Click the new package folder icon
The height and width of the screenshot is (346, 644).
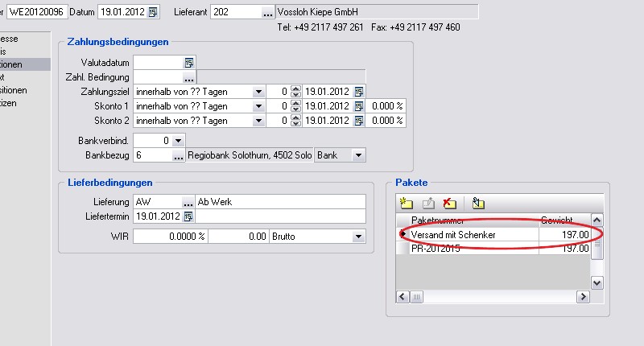(407, 204)
